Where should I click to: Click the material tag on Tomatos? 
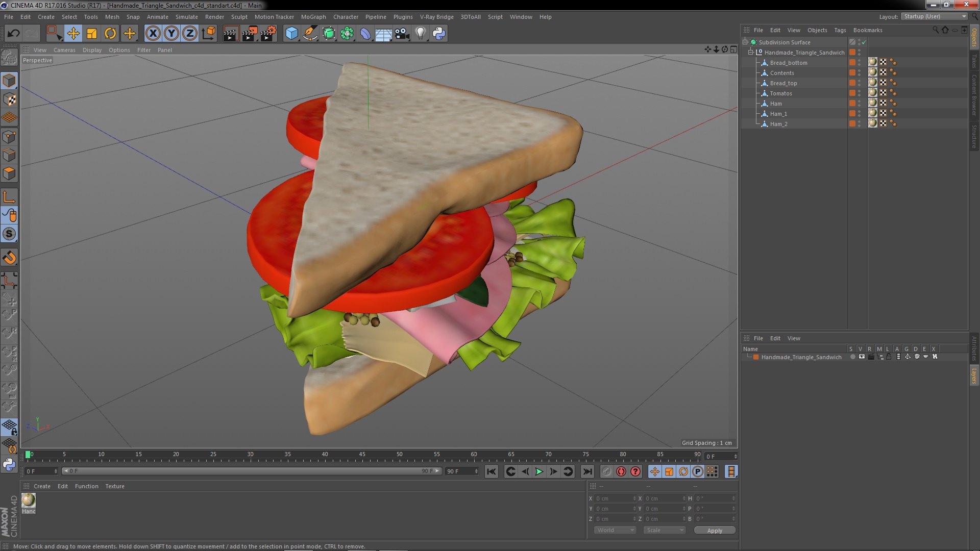pyautogui.click(x=872, y=93)
